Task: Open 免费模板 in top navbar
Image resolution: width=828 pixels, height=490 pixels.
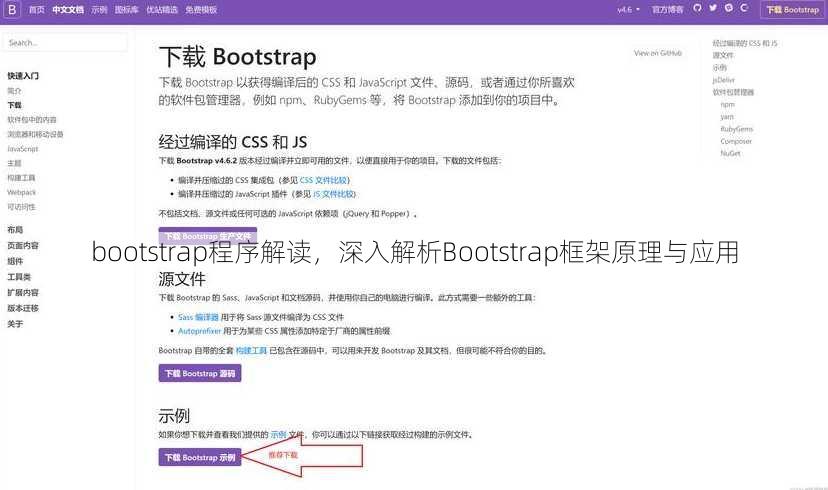Action: pos(201,10)
